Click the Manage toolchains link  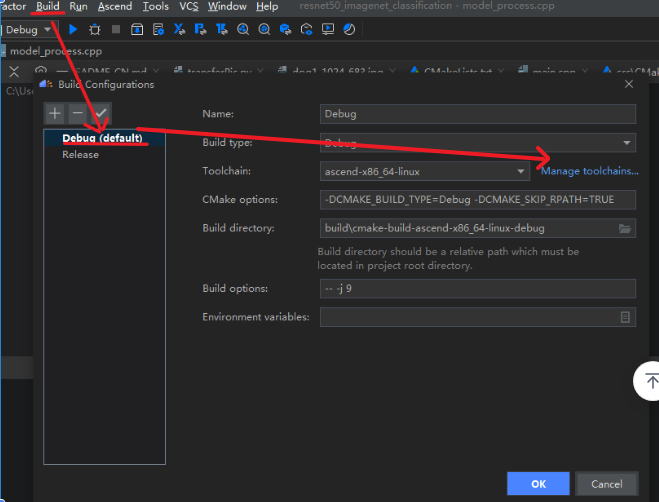coord(589,171)
